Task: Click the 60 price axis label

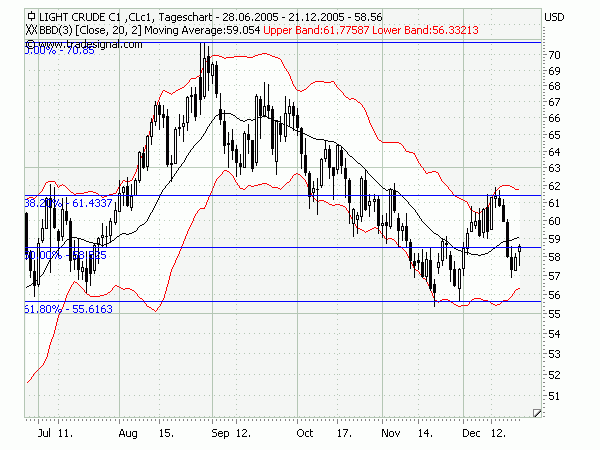Action: click(554, 221)
